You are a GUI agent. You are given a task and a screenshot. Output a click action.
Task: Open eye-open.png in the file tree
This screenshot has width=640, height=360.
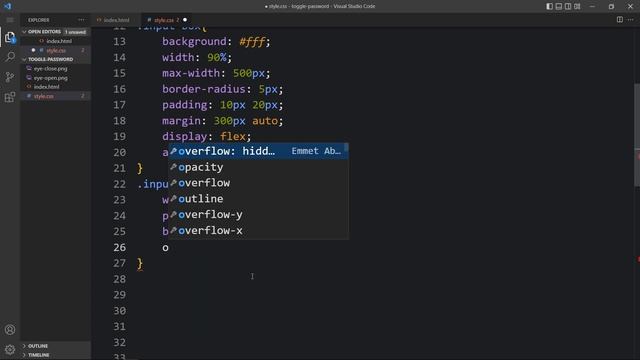point(56,78)
